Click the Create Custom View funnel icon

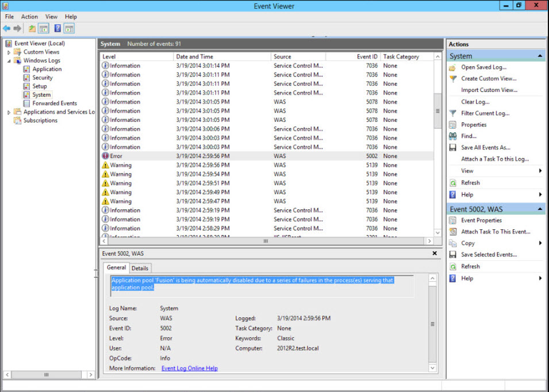coord(453,79)
